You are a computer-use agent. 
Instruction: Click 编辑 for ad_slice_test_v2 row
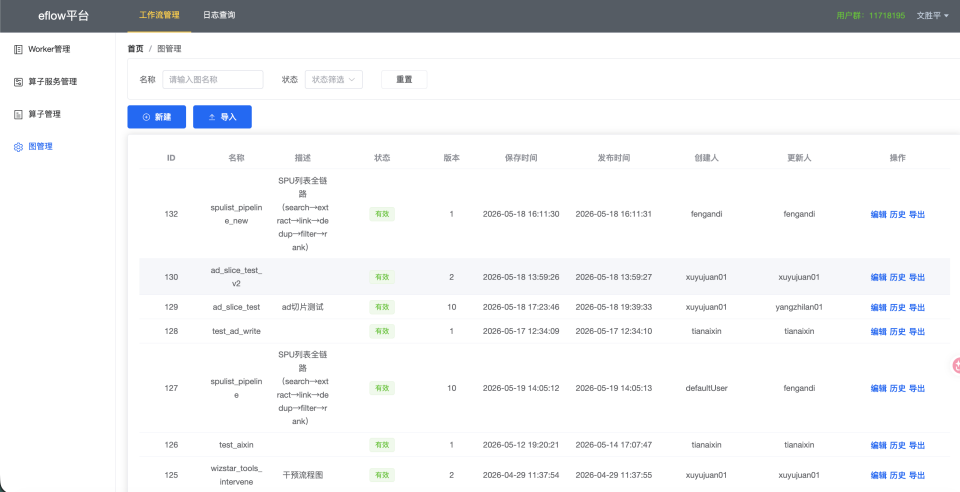coord(879,277)
